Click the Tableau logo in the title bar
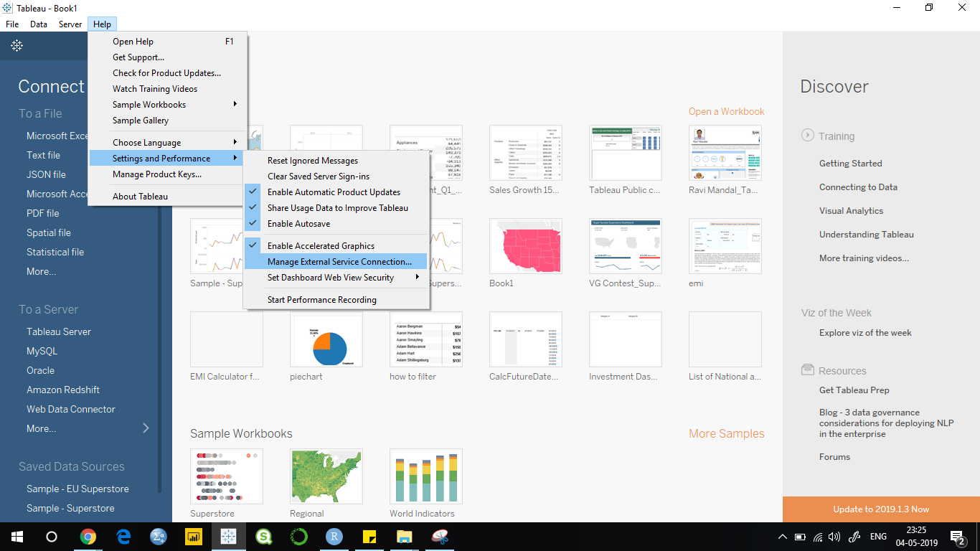980x551 pixels. (x=7, y=8)
